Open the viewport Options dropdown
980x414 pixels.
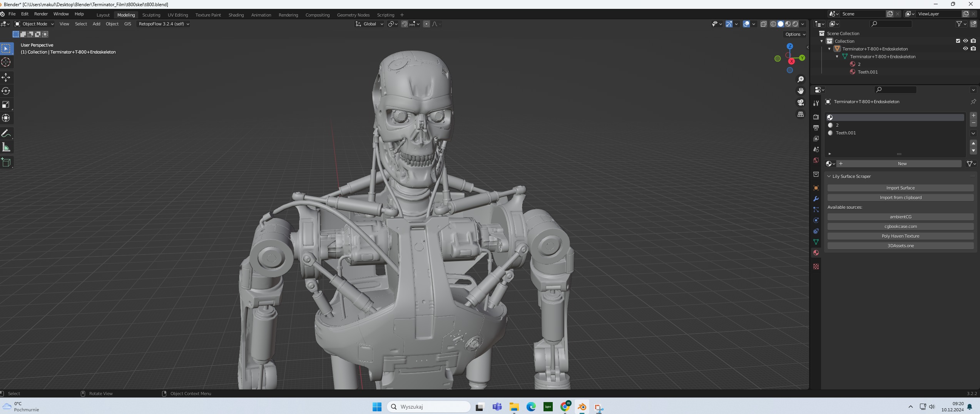point(795,34)
